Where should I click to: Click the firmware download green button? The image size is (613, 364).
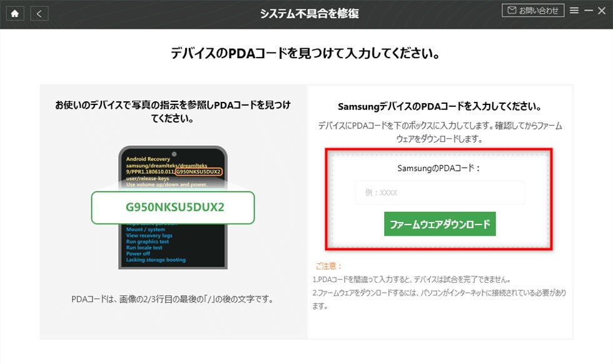point(440,224)
